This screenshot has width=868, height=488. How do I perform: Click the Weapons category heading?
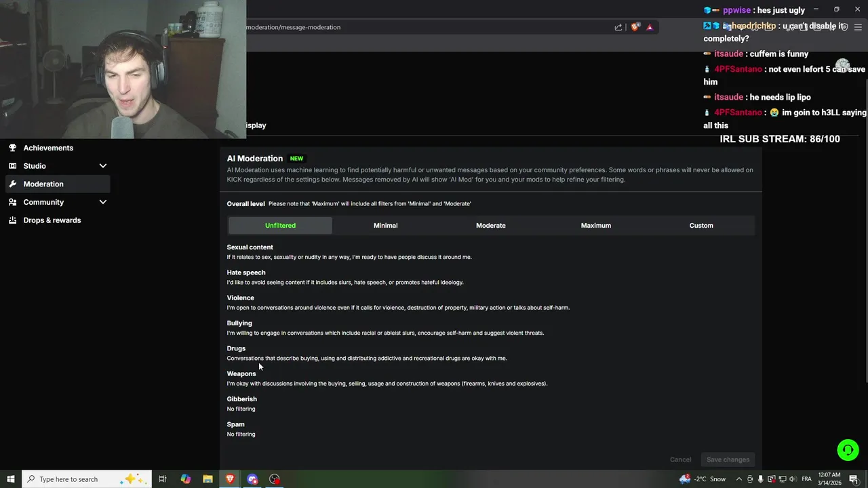pos(241,373)
